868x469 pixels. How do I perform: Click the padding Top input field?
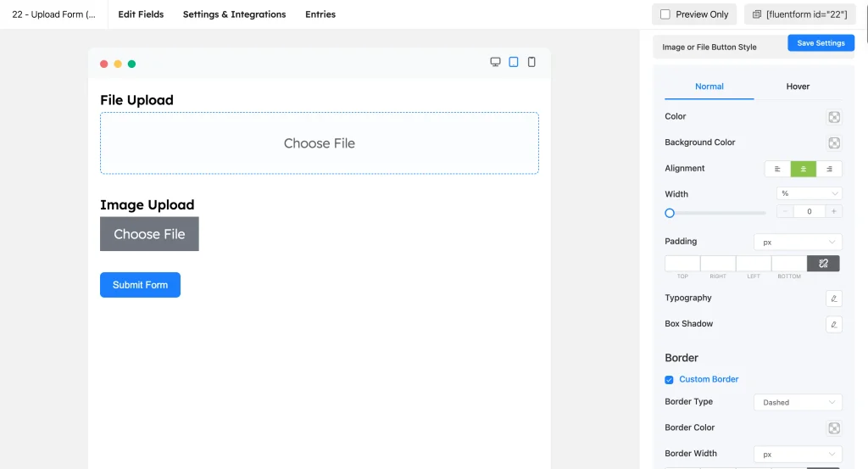pyautogui.click(x=682, y=264)
